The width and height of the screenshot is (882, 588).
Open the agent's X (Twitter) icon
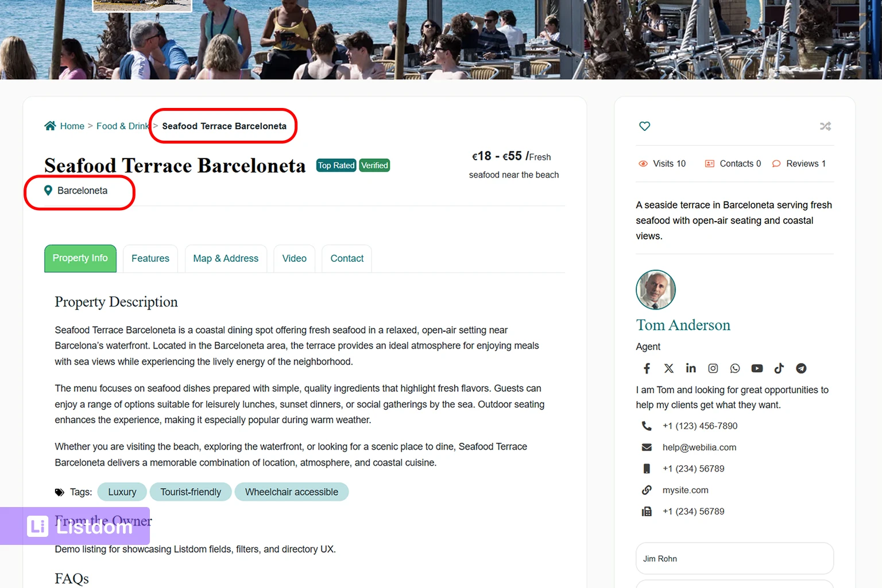tap(669, 369)
